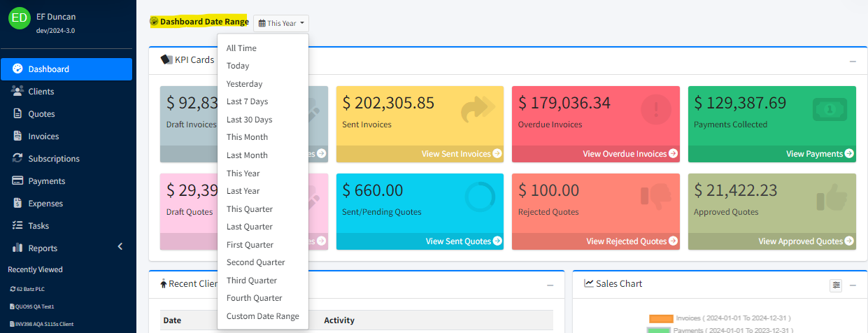Collapse the Recent Client Activity panel
Viewport: 868px width, 333px height.
(550, 285)
